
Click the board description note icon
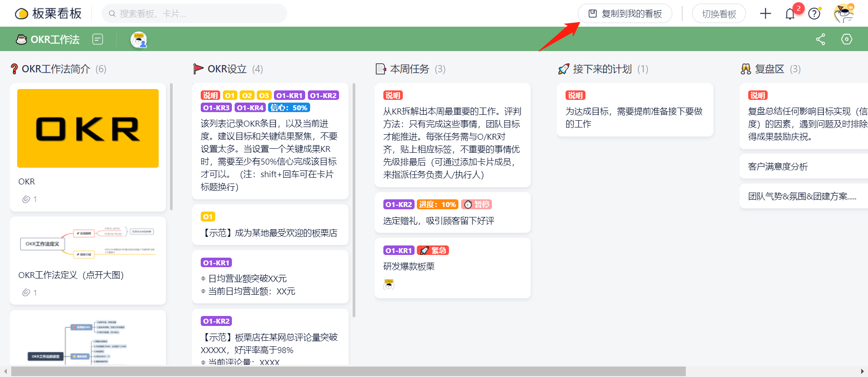pyautogui.click(x=98, y=39)
